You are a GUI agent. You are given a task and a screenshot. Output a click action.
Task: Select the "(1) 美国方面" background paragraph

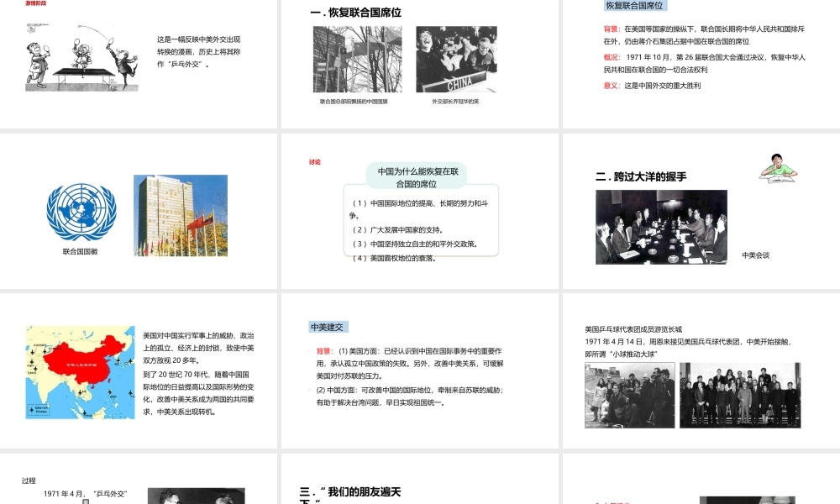[410, 363]
